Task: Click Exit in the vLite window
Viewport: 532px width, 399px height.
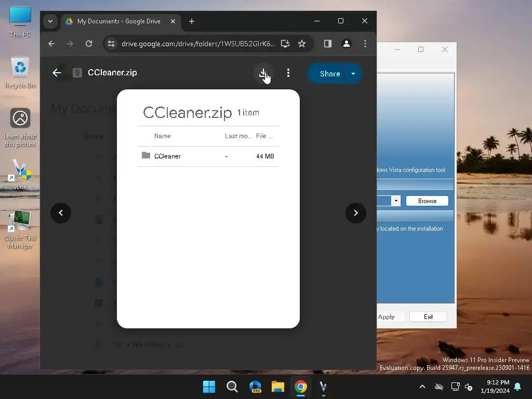Action: (428, 316)
